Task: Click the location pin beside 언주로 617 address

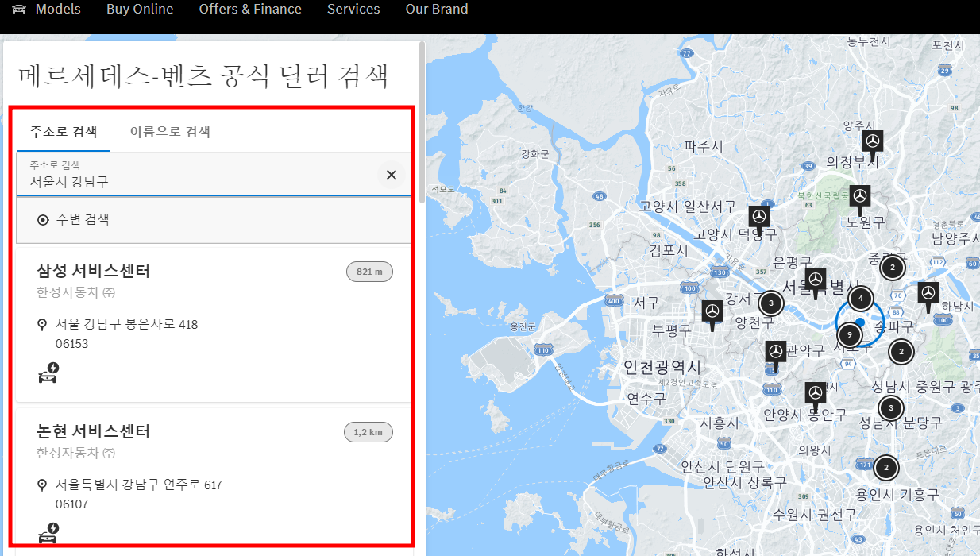Action: [42, 485]
